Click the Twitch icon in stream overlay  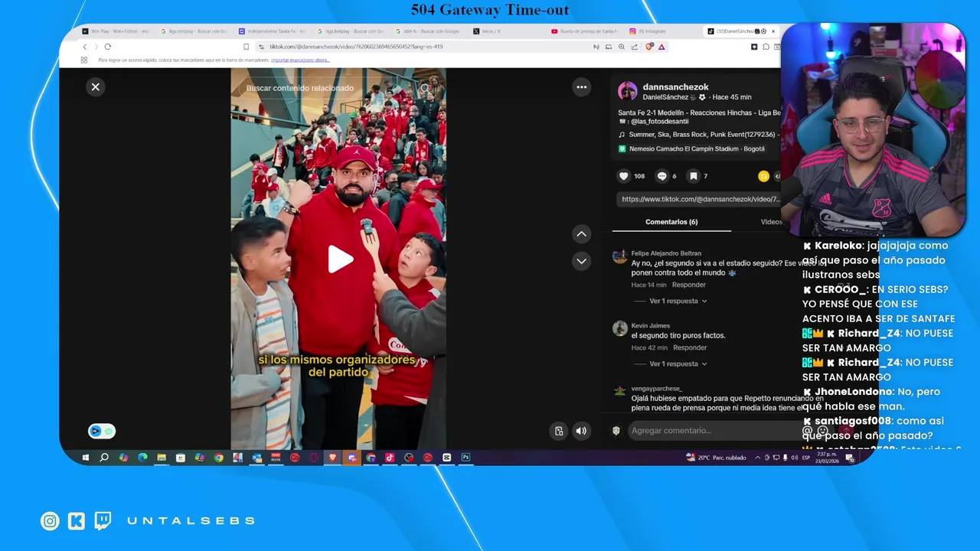pos(103,521)
